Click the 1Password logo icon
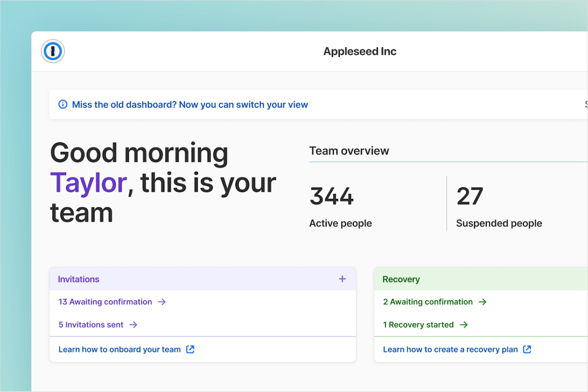This screenshot has width=588, height=392. pos(53,51)
